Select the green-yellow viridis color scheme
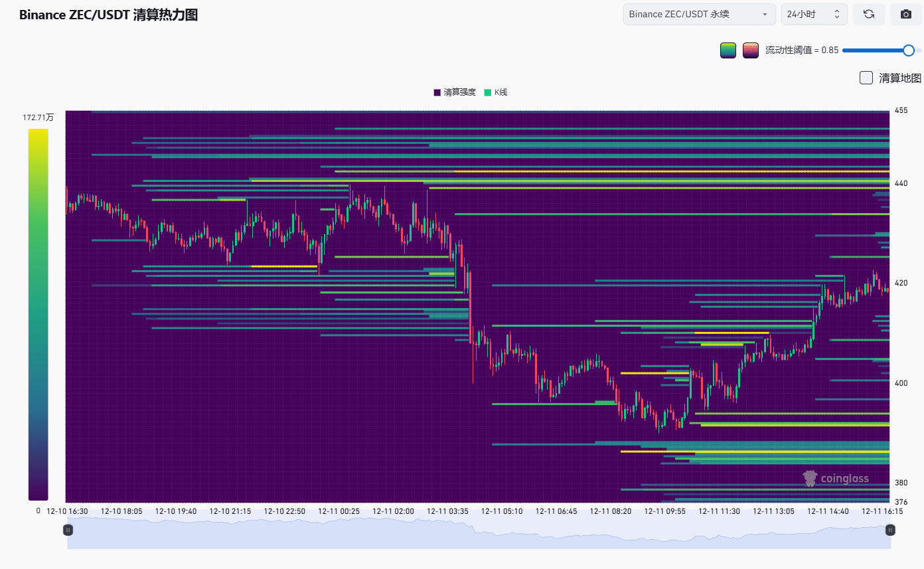The image size is (924, 569). 728,50
